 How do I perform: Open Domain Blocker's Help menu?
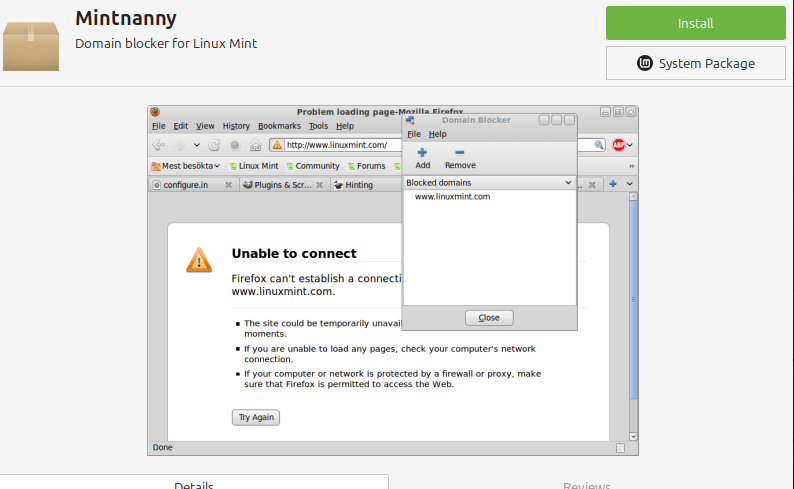pyautogui.click(x=438, y=134)
